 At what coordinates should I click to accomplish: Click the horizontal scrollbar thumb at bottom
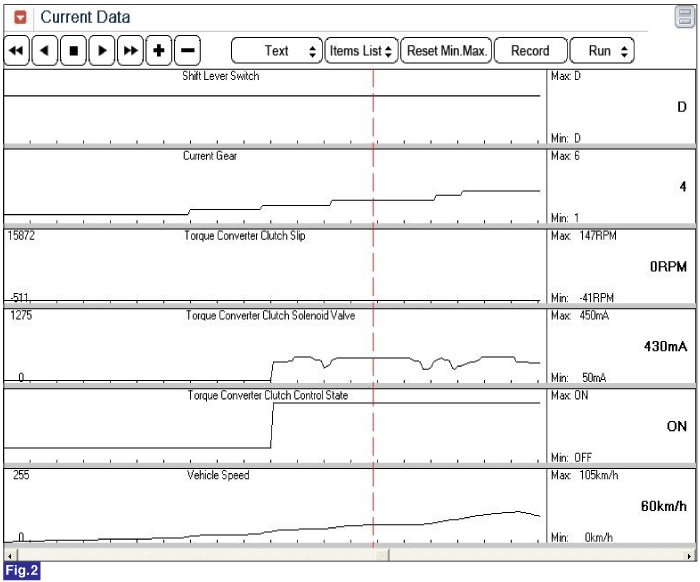[382, 554]
